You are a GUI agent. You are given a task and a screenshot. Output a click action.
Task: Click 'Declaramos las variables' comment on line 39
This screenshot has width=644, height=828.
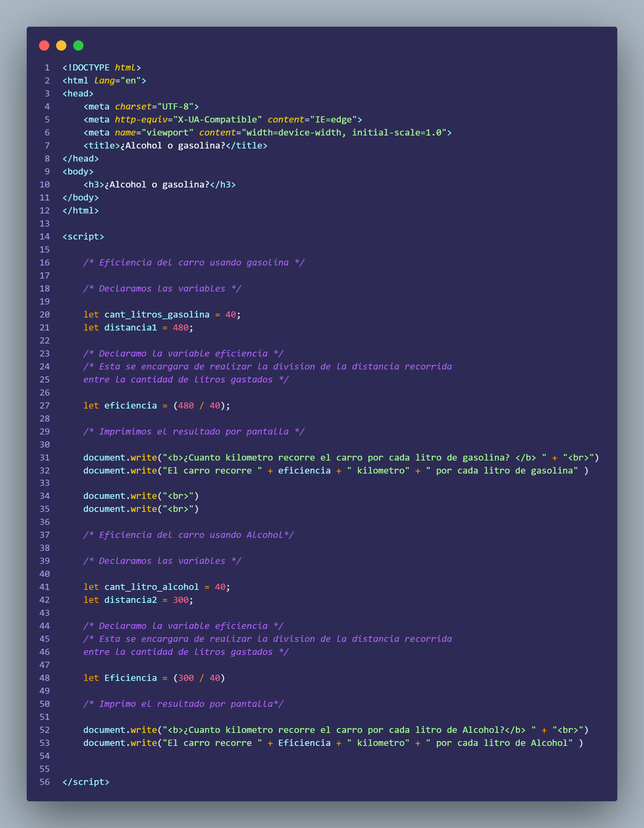coord(162,561)
